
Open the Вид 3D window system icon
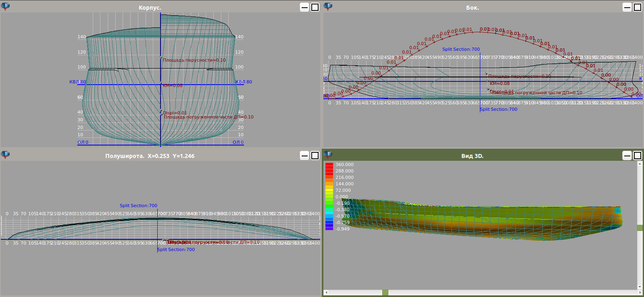328,155
